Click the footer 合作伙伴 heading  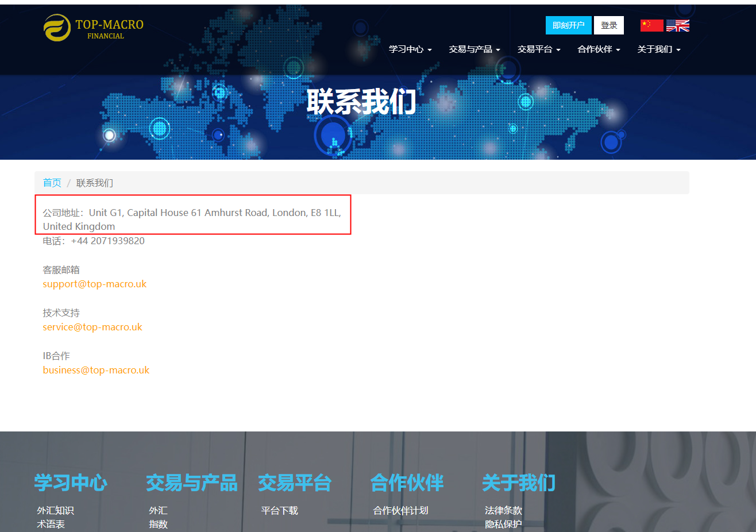coord(407,483)
